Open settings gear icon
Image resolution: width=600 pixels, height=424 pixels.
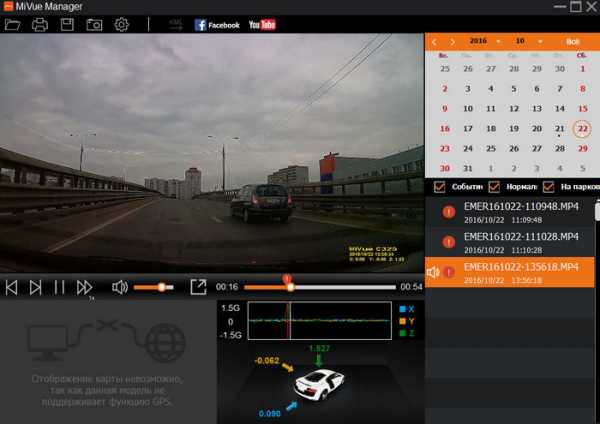[121, 24]
